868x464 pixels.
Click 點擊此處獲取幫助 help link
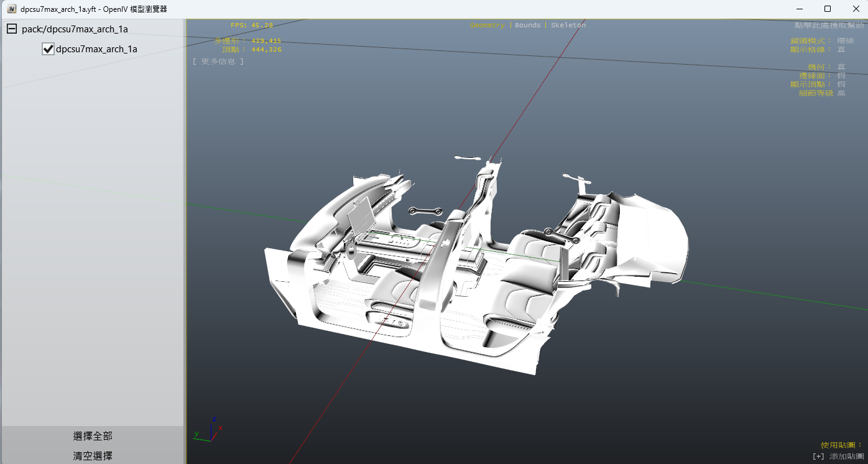click(829, 25)
